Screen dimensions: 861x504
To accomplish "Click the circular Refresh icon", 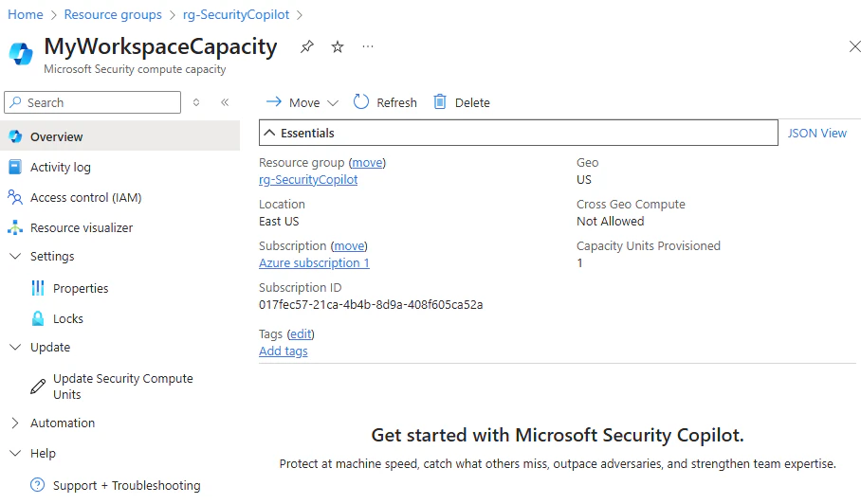I will (360, 102).
